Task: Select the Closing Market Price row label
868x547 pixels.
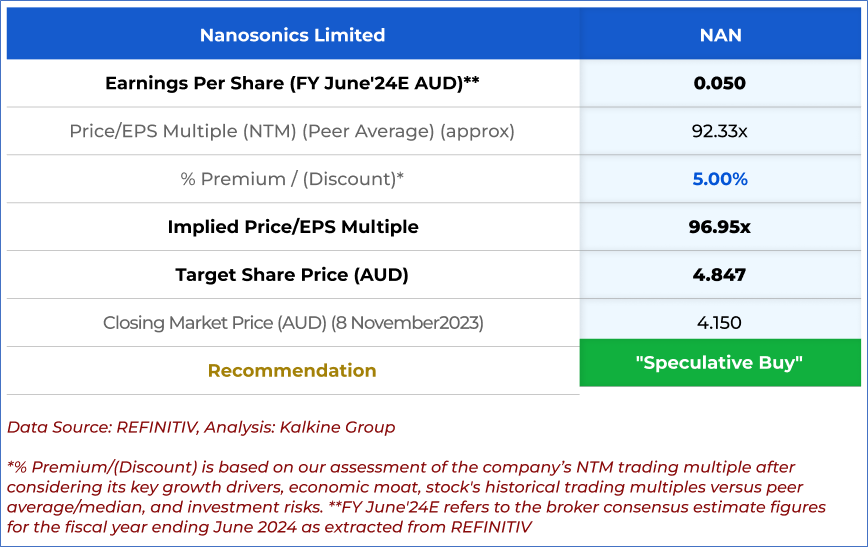Action: [x=292, y=323]
